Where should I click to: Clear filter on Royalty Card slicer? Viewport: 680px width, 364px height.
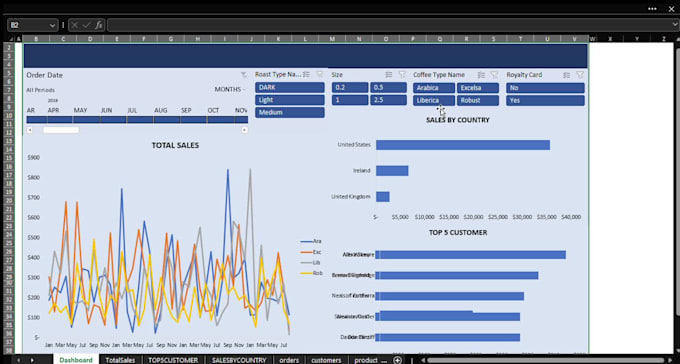tap(580, 75)
